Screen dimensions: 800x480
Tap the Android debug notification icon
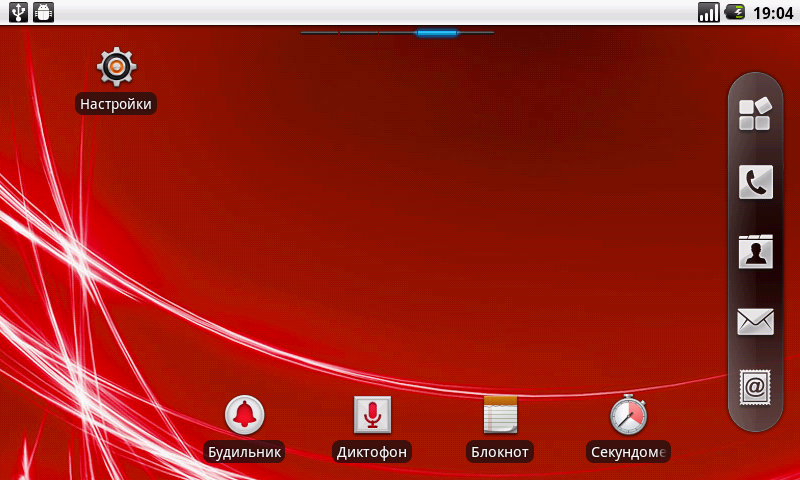[44, 12]
